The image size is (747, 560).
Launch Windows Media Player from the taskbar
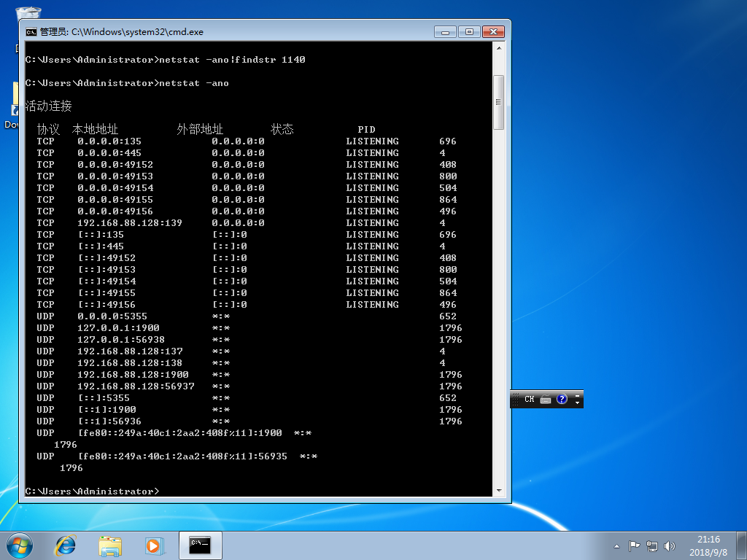[153, 545]
